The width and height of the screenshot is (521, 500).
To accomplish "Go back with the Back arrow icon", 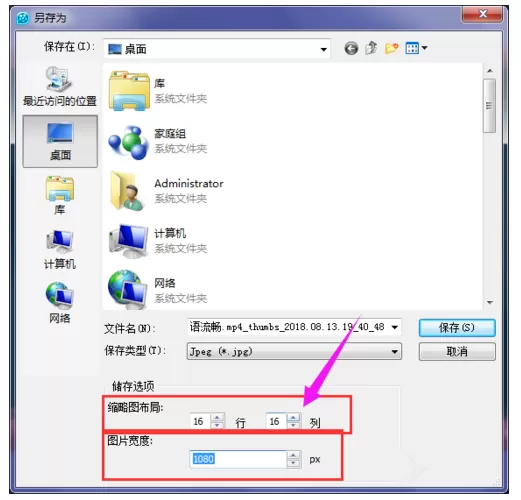I will (x=351, y=49).
